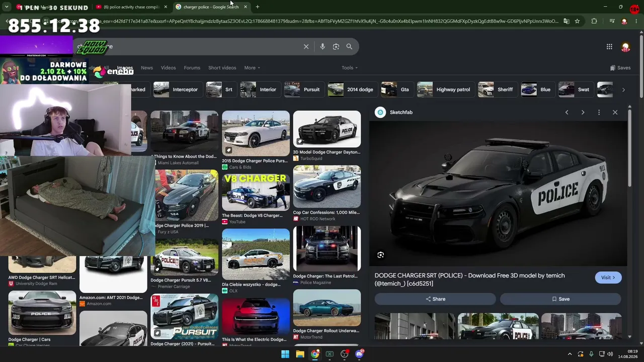
Task: Switch to the Short videos search tab
Action: [x=222, y=68]
